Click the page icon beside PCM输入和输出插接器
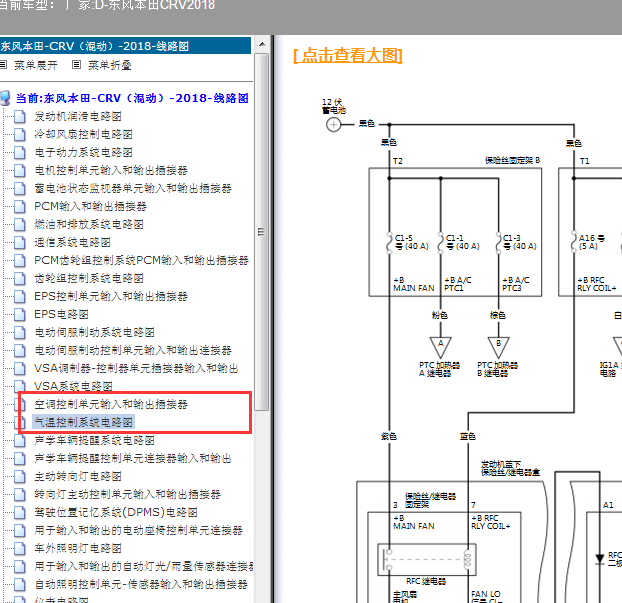The width and height of the screenshot is (622, 603). pos(19,207)
